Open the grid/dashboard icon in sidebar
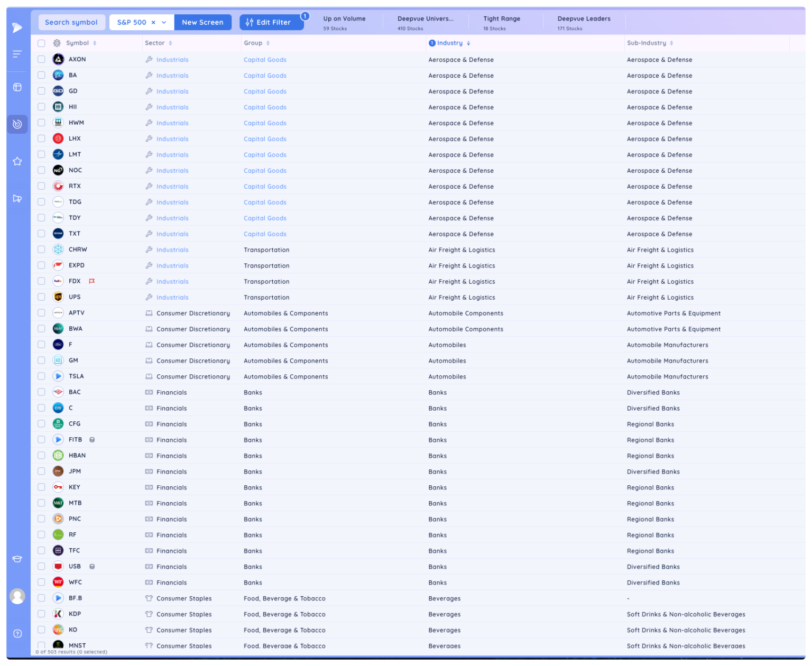Viewport: 812px width, 666px height. tap(17, 87)
